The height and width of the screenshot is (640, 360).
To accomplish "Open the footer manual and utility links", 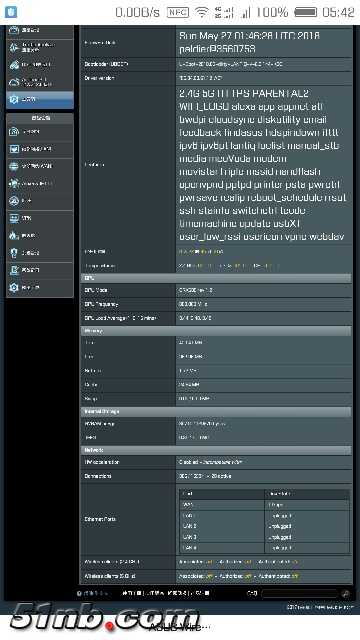I will [x=166, y=593].
